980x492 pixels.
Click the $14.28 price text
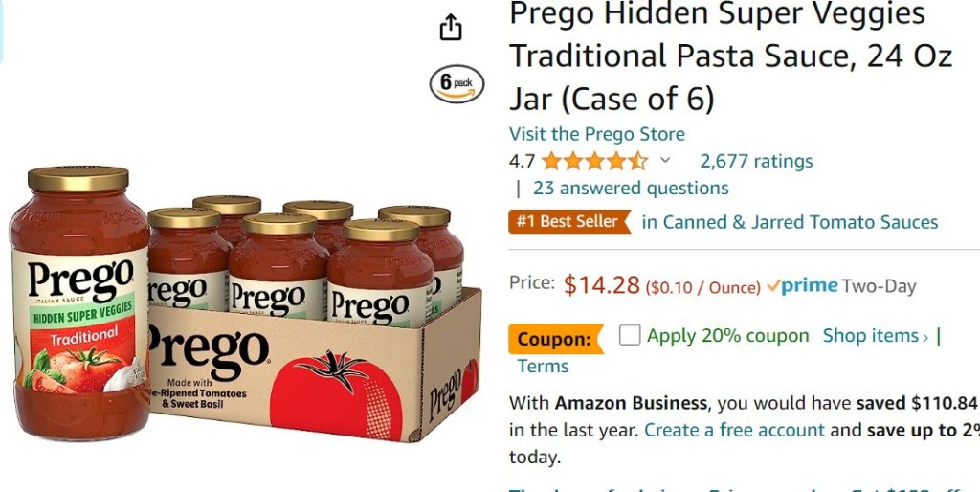point(601,285)
